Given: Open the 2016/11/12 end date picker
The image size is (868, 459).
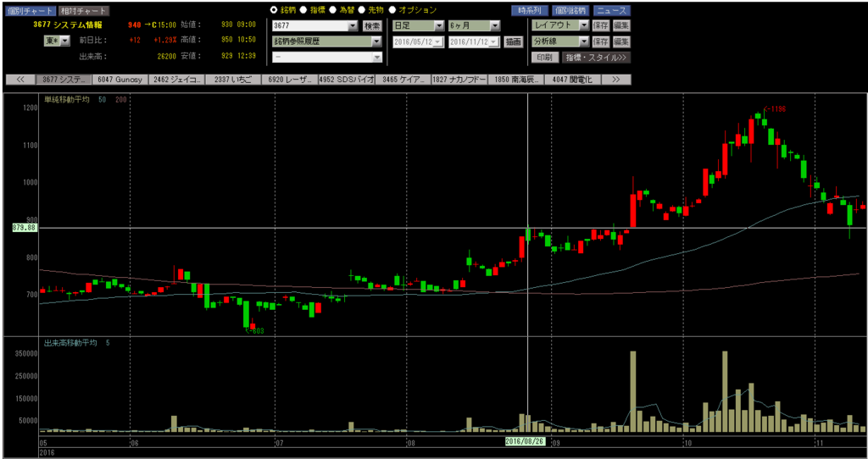Looking at the screenshot, I should tap(475, 41).
